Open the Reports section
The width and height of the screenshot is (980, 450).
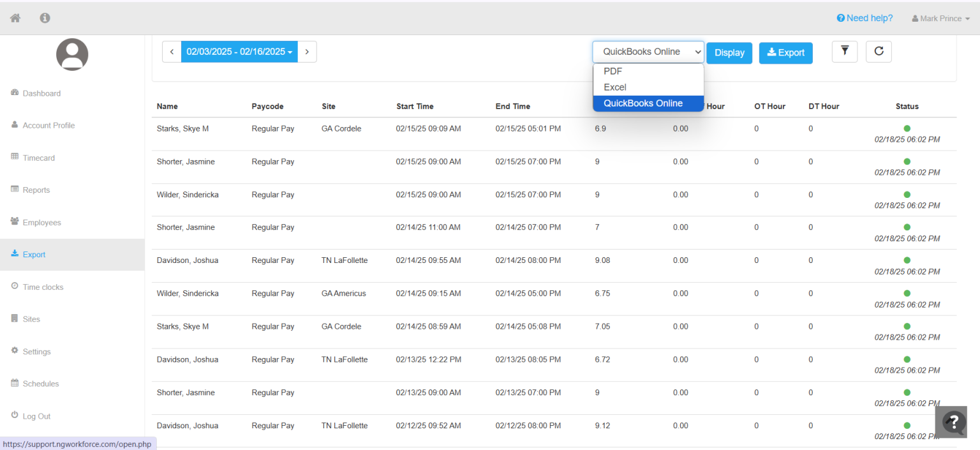pyautogui.click(x=37, y=190)
